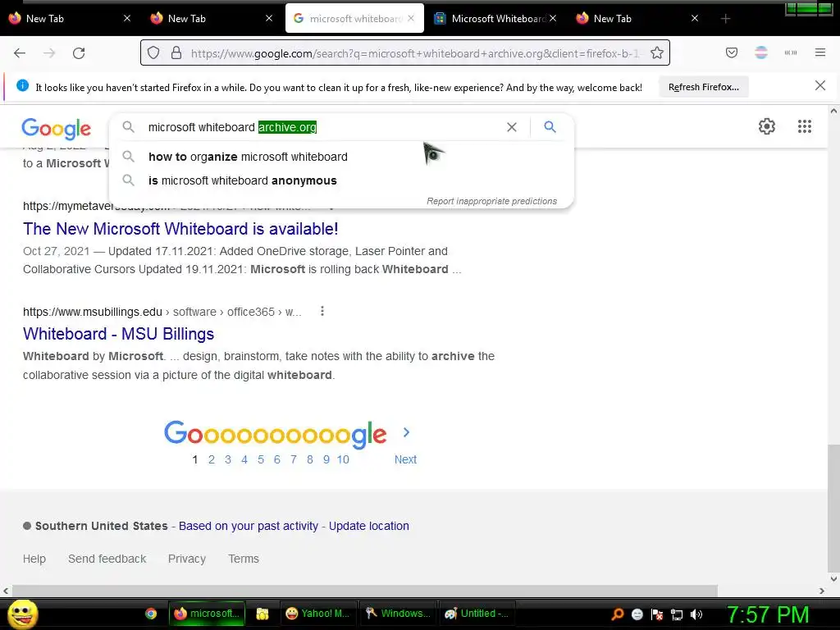Open folder icon in taskbar
840x630 pixels.
coord(262,614)
